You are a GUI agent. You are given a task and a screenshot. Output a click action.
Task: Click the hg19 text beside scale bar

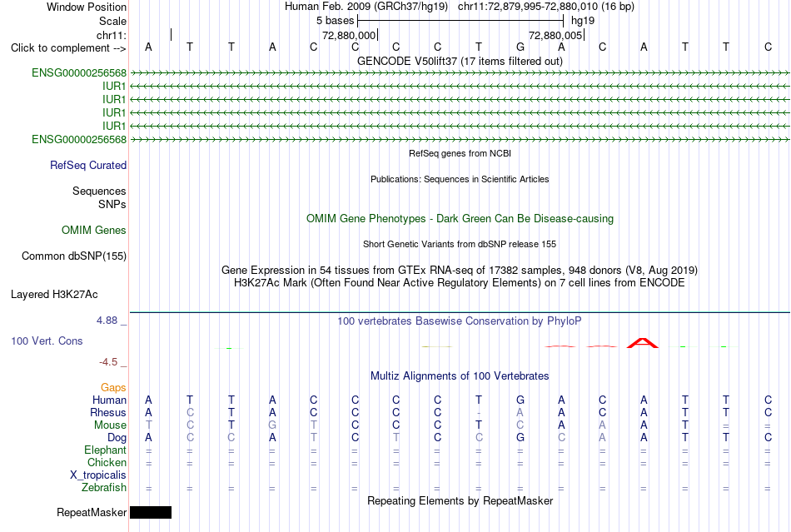[583, 21]
